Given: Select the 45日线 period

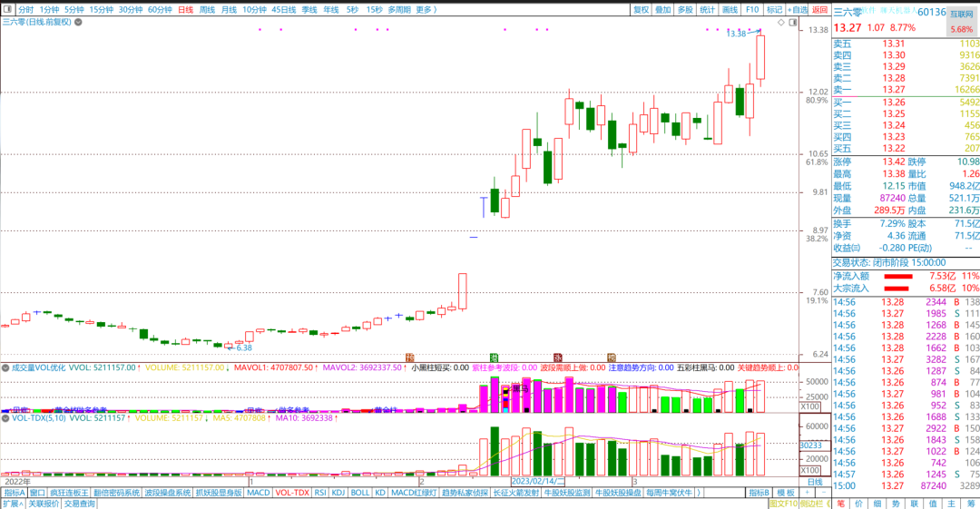Looking at the screenshot, I should (x=284, y=10).
